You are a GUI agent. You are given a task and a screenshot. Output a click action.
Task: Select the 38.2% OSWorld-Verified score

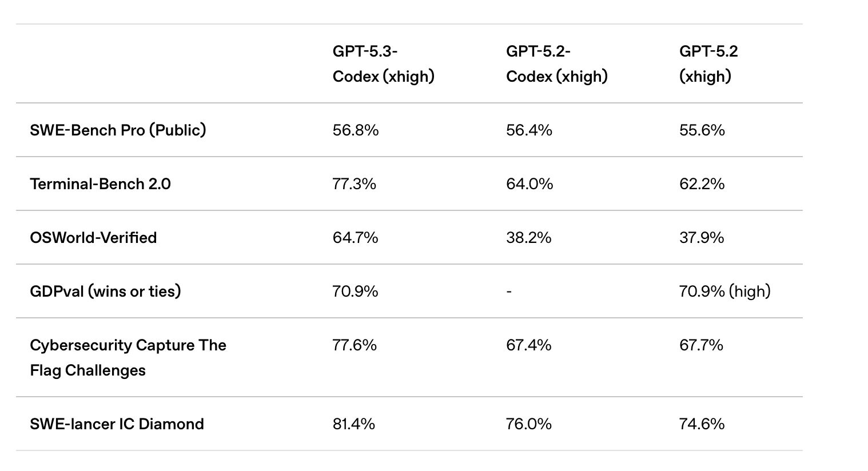[x=528, y=238]
